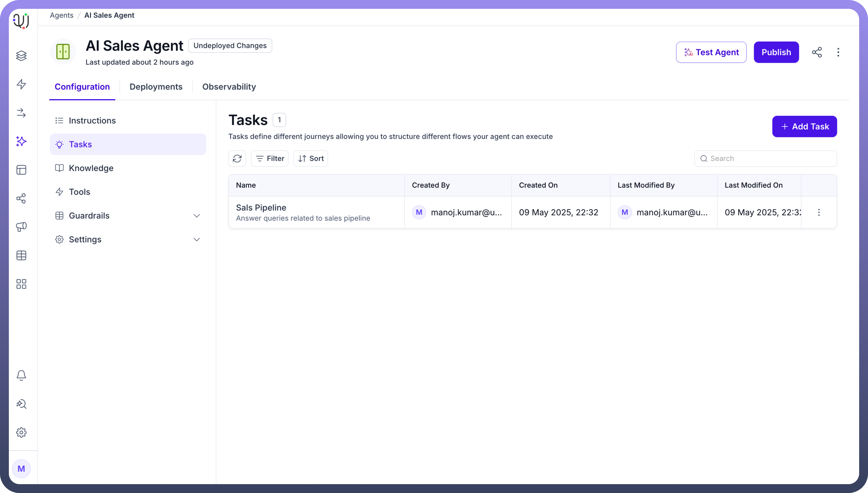868x493 pixels.
Task: Open the Filter options
Action: tap(270, 158)
